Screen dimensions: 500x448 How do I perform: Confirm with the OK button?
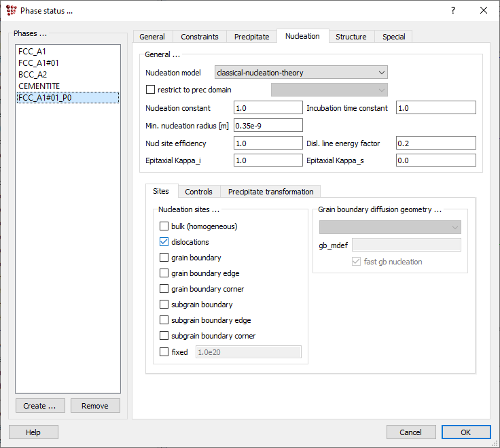pyautogui.click(x=466, y=432)
